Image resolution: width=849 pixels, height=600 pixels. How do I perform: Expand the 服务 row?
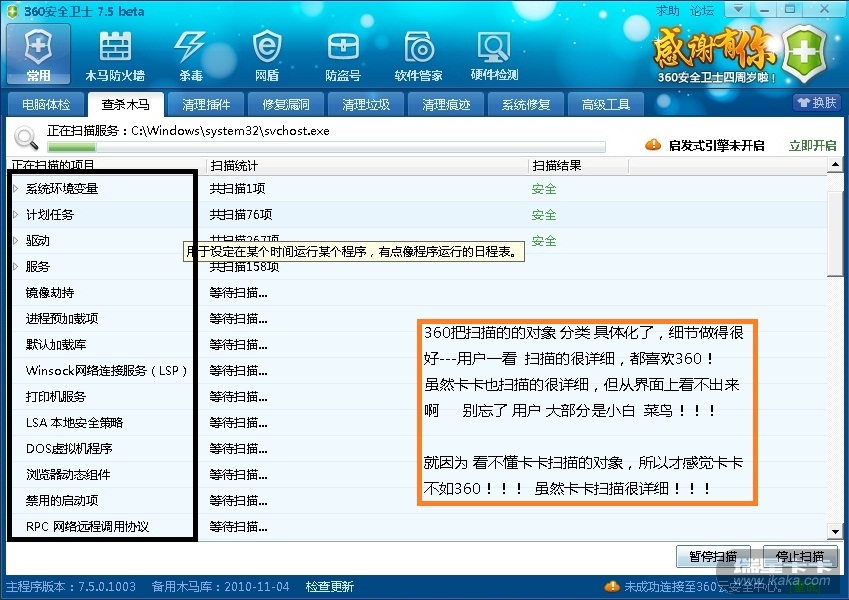coord(16,266)
